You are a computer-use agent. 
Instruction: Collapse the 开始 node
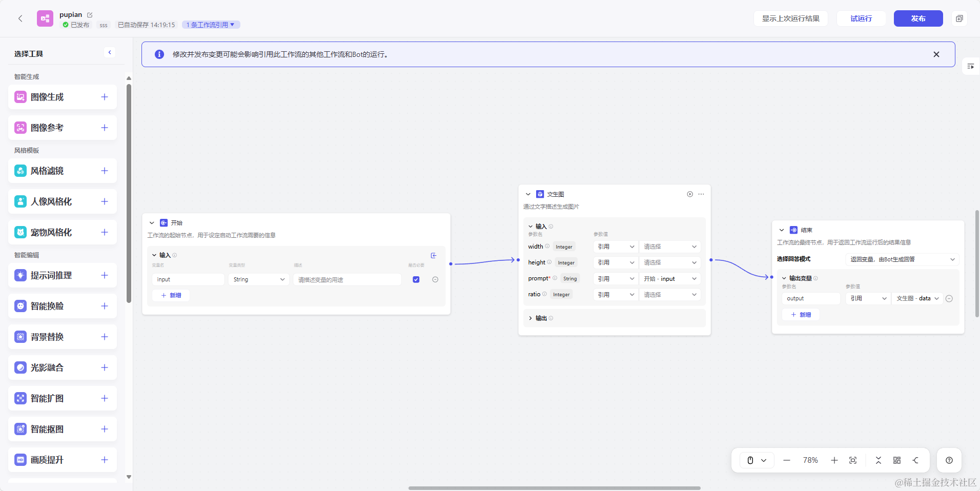tap(152, 223)
